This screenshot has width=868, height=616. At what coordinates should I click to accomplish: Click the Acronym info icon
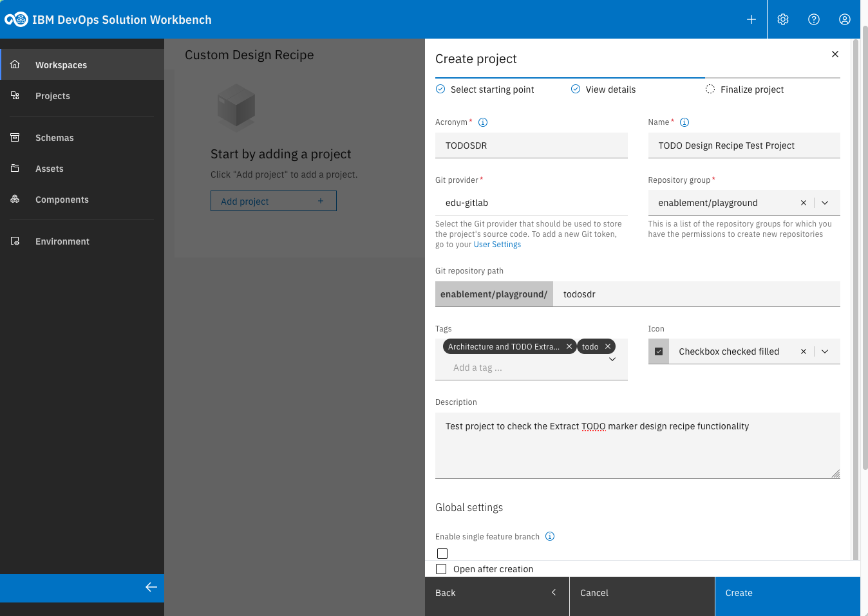coord(483,122)
